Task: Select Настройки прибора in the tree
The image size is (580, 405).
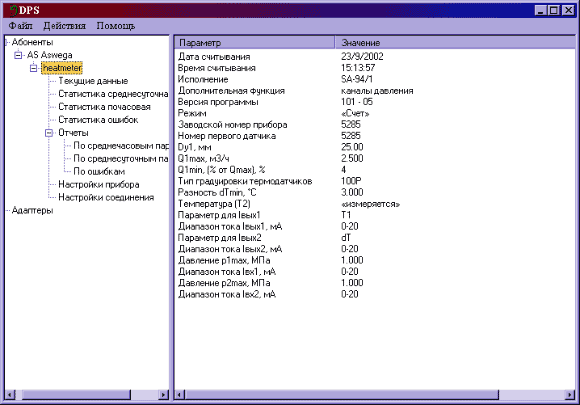Action: tap(99, 185)
